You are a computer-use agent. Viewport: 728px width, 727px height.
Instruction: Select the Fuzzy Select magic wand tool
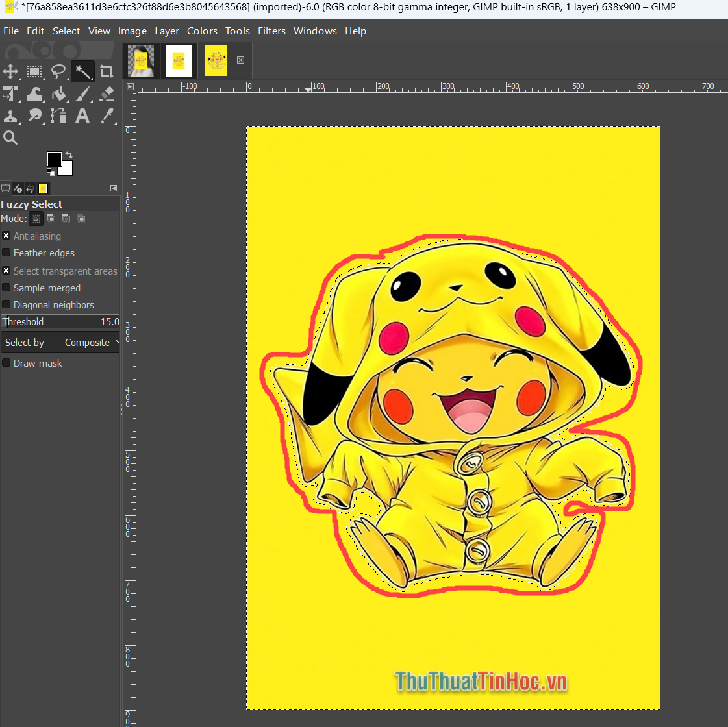[82, 71]
